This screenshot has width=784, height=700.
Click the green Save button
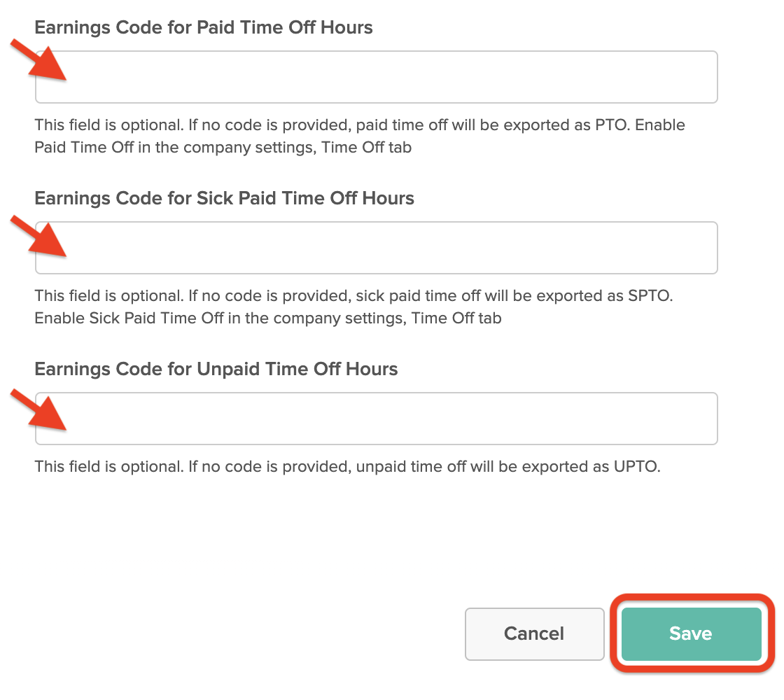[690, 633]
